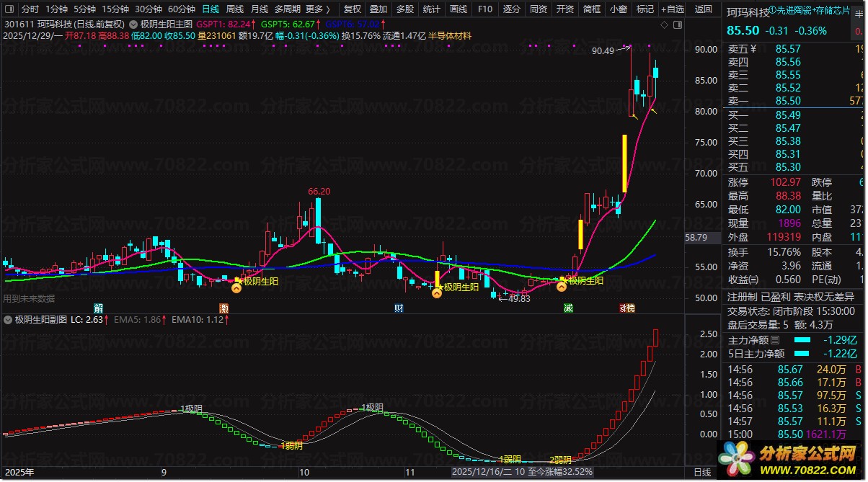Switch to the 1分钟 period
Image resolution: width=868 pixels, height=482 pixels.
coord(56,9)
